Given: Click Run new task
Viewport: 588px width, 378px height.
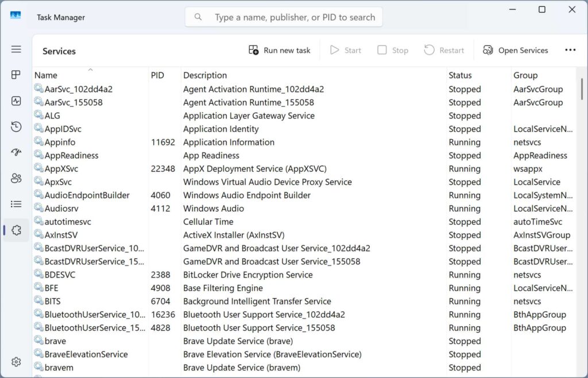Looking at the screenshot, I should coord(280,50).
